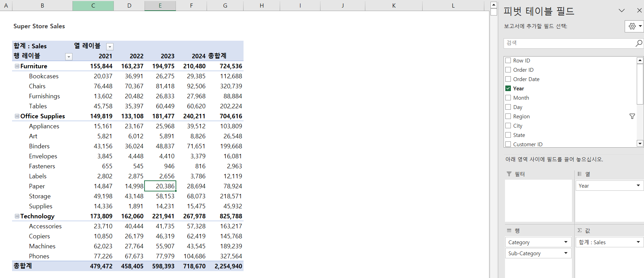Click the Phones row label
Viewport: 644px width, 278px height.
point(39,256)
